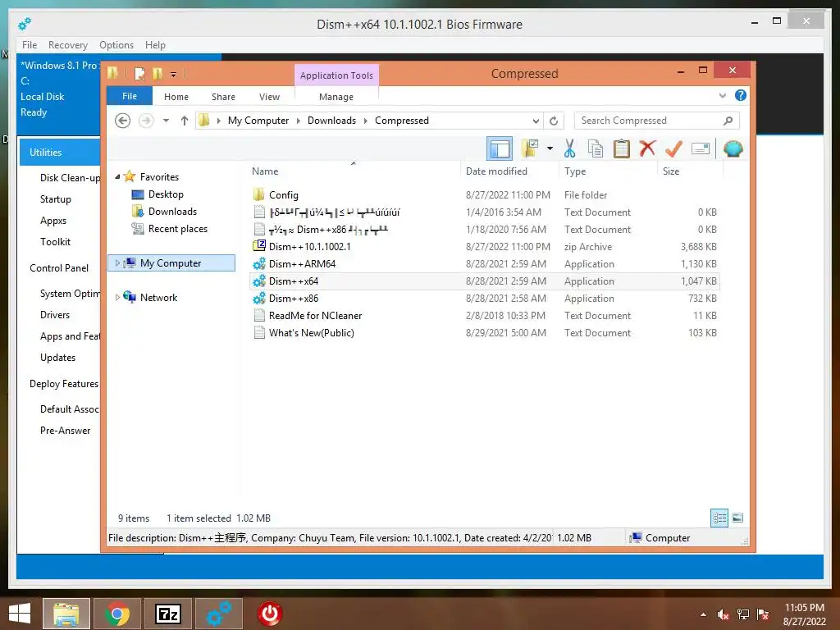
Task: Click the rename card toolbar icon
Action: click(701, 148)
